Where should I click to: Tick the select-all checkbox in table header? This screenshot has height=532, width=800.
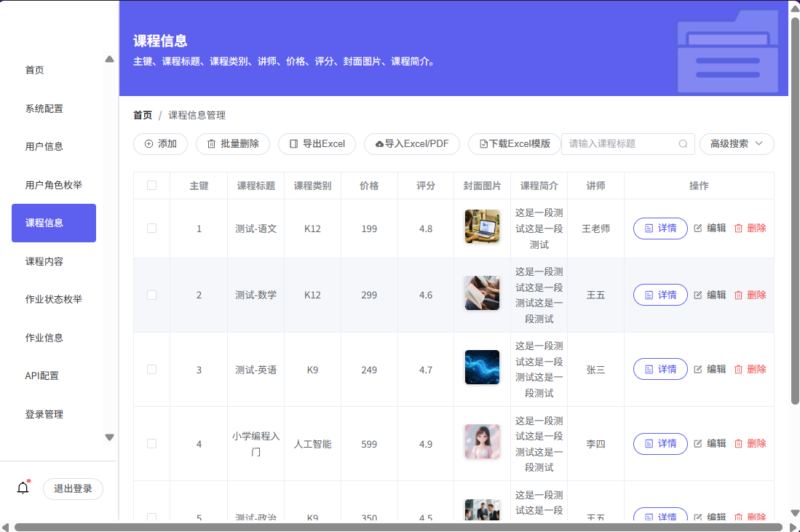coord(151,186)
